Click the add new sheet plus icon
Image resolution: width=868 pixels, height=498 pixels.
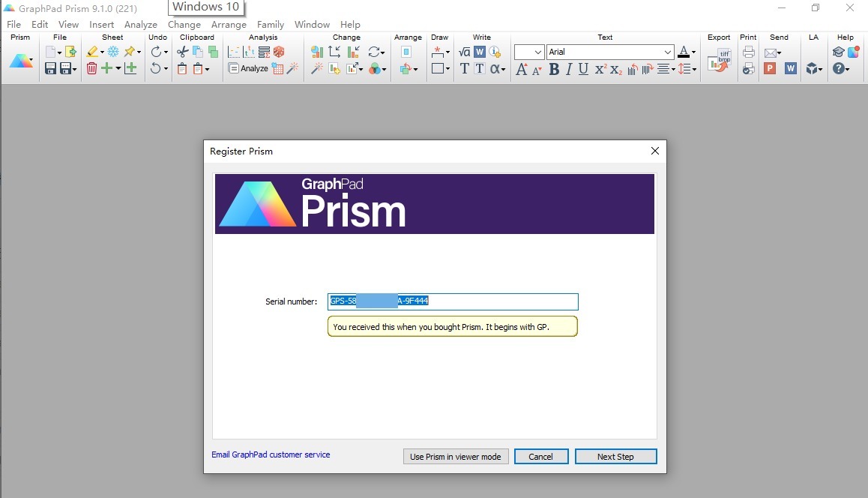point(106,68)
